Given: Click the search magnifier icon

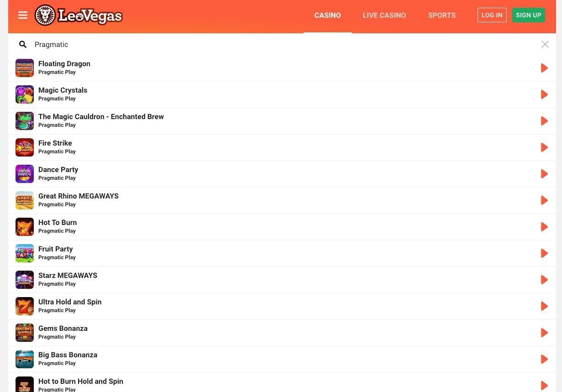Looking at the screenshot, I should coord(23,44).
